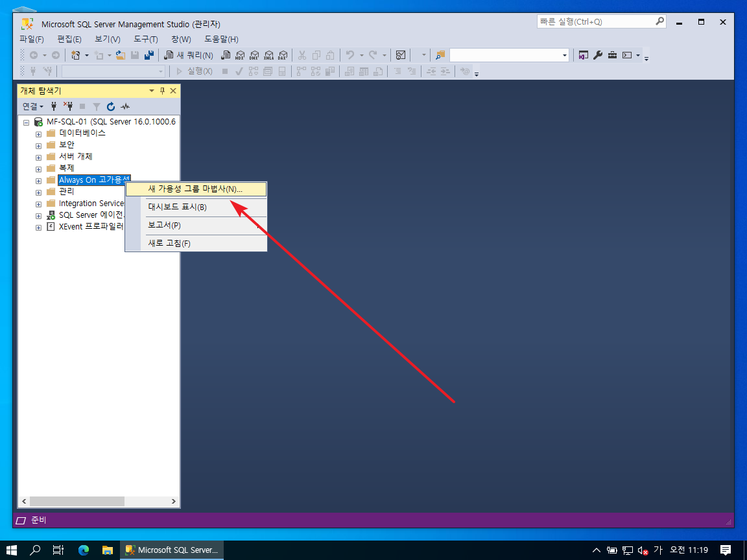Click Object Explorer horizontal scrollbar thumb
This screenshot has height=560, width=747.
(x=77, y=501)
